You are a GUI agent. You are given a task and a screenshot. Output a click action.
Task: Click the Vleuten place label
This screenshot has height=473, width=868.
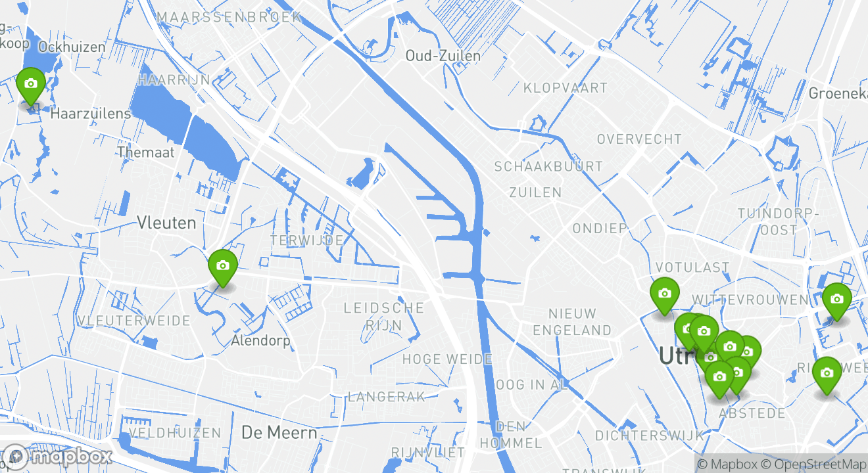pyautogui.click(x=166, y=223)
